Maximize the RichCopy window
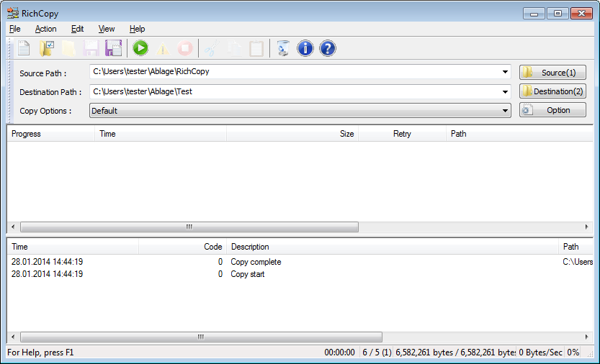The width and height of the screenshot is (600, 364). pos(558,14)
